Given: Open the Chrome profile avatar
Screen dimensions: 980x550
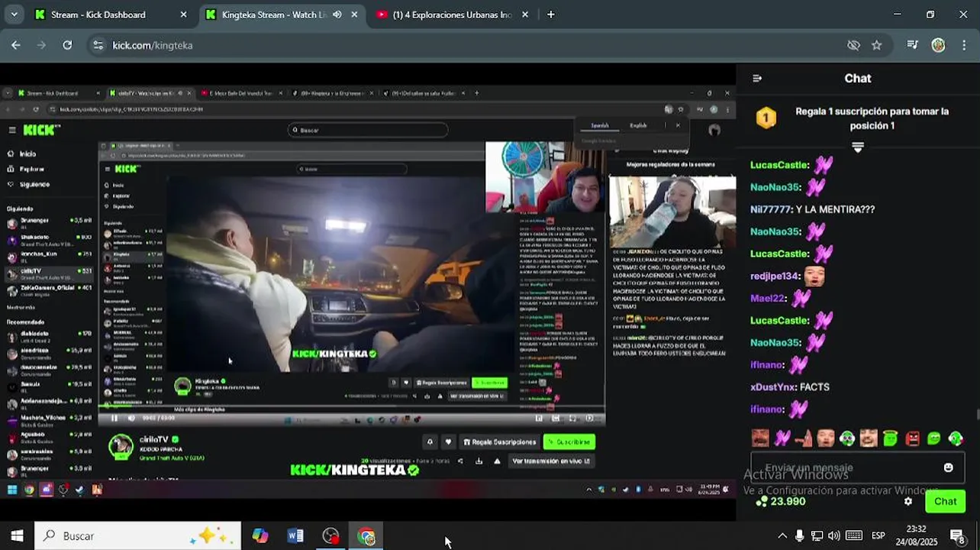Looking at the screenshot, I should [x=938, y=45].
